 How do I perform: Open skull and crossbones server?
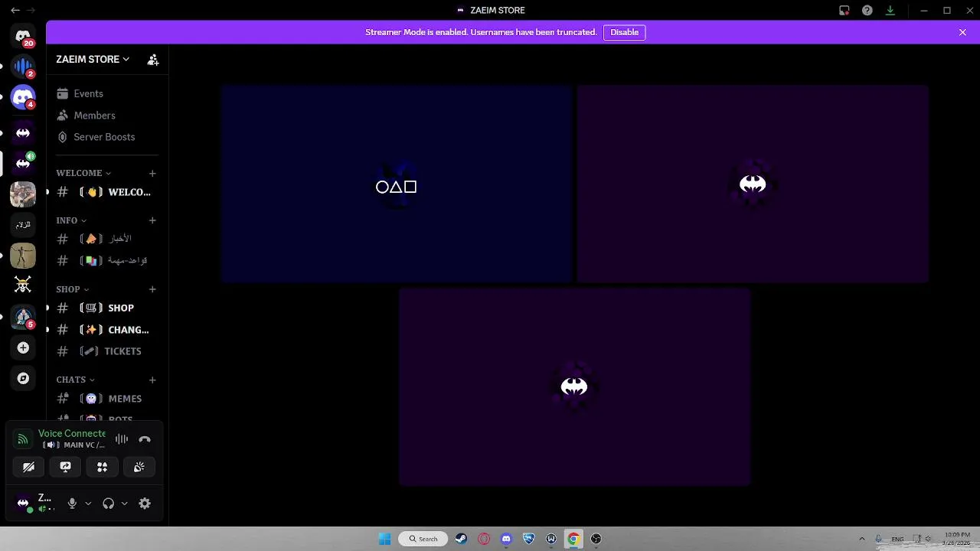[23, 285]
